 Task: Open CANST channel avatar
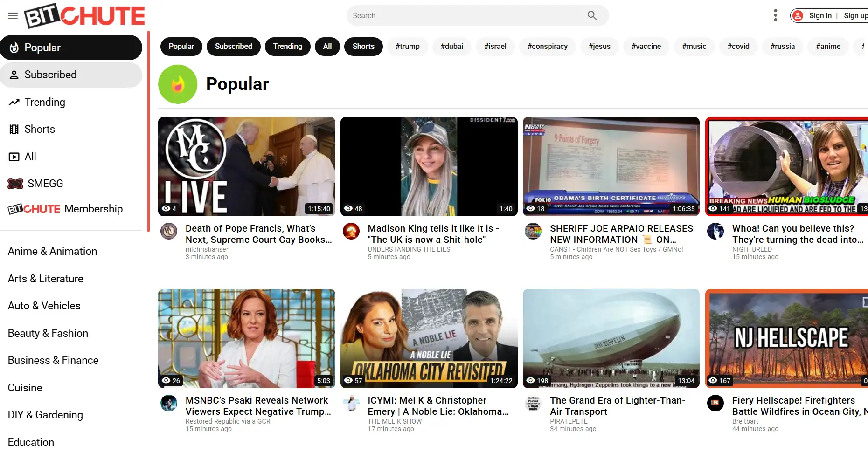[533, 231]
